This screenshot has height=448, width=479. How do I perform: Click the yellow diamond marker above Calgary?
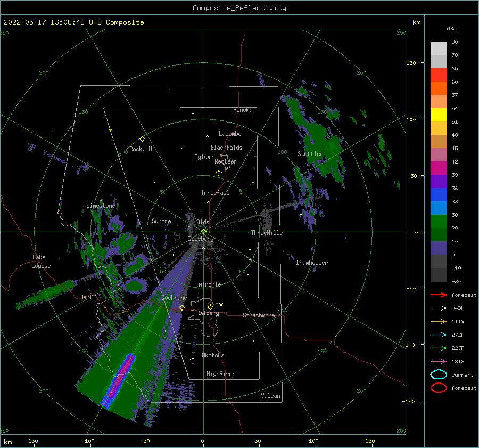pyautogui.click(x=210, y=307)
